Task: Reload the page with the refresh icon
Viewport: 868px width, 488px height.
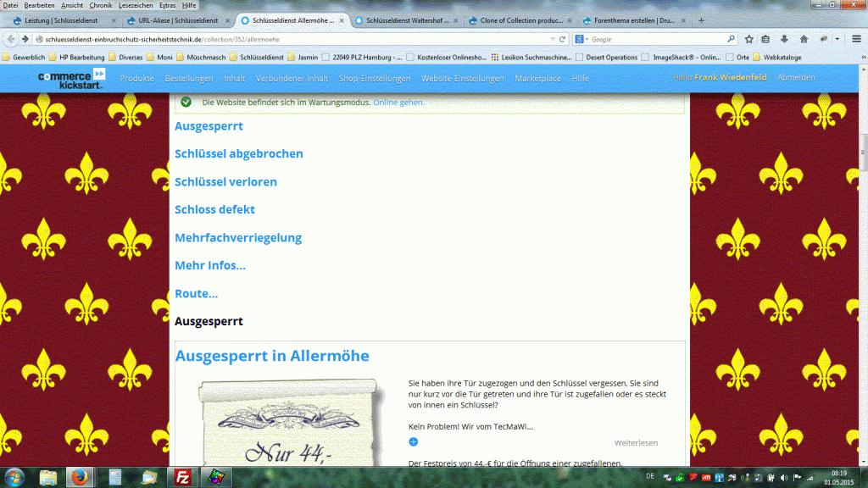Action: click(562, 39)
